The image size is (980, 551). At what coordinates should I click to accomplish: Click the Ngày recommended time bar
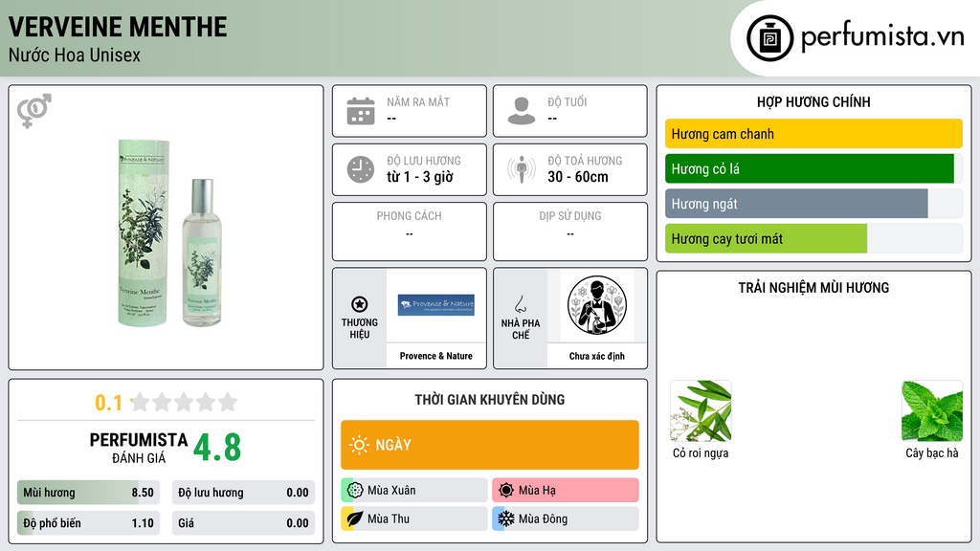[490, 445]
